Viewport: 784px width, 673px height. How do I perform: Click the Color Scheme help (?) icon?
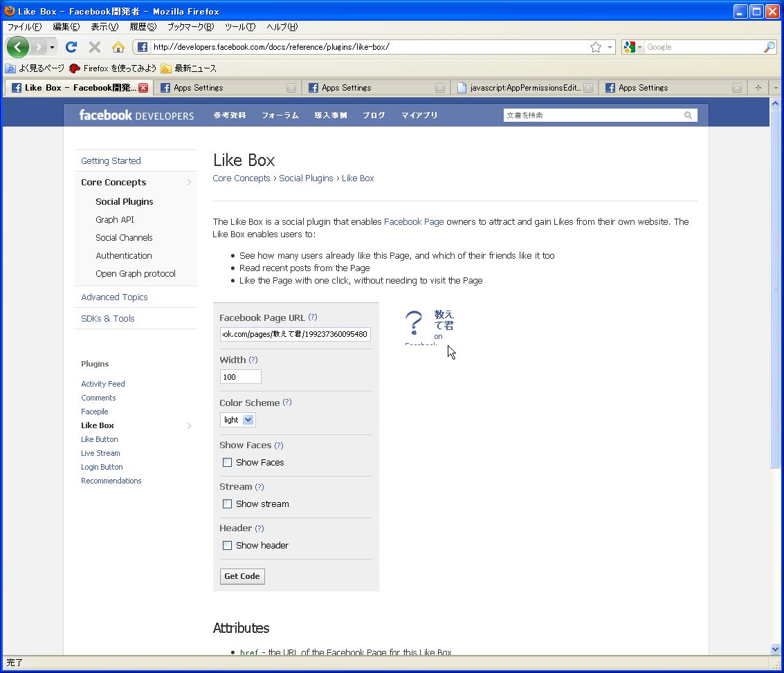tap(287, 402)
